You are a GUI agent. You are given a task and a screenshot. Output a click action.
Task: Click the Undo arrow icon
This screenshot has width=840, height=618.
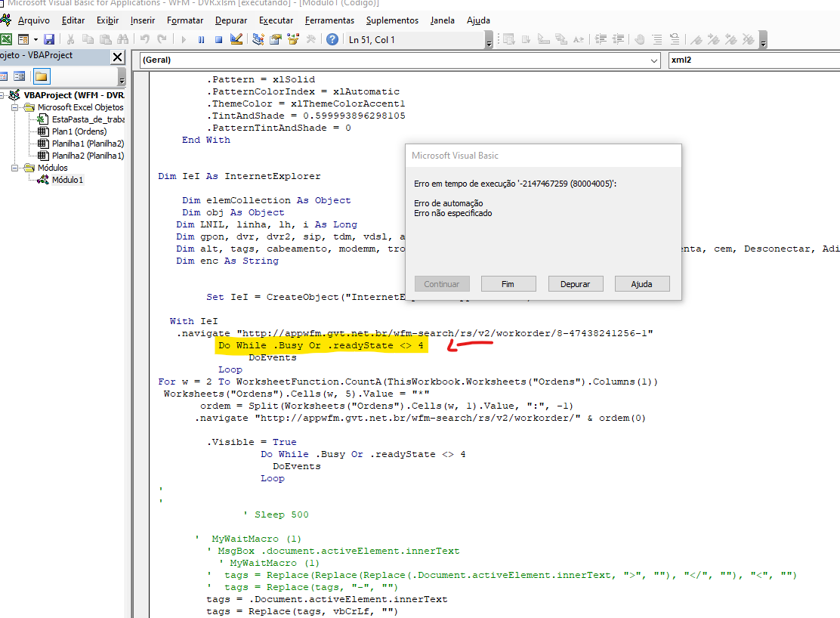pos(144,39)
